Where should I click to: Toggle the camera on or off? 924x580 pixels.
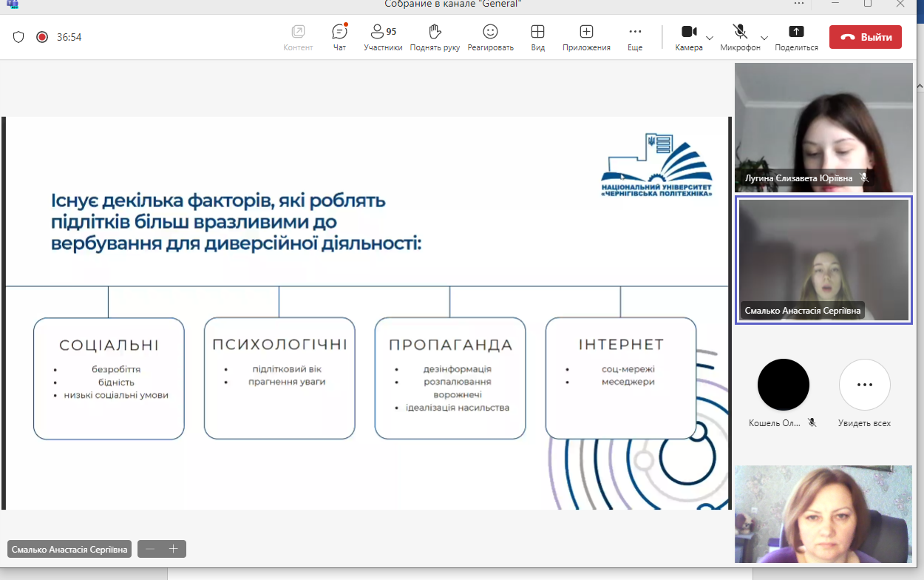[x=689, y=32]
